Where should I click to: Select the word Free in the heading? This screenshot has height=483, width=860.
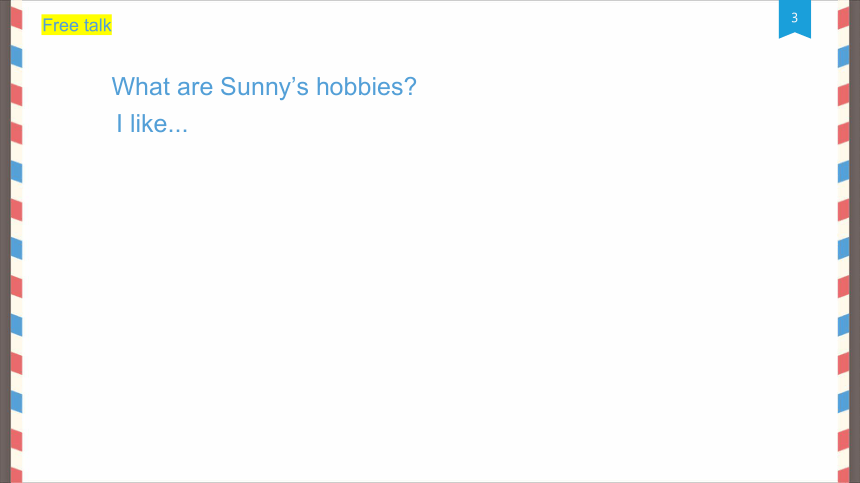(x=60, y=25)
